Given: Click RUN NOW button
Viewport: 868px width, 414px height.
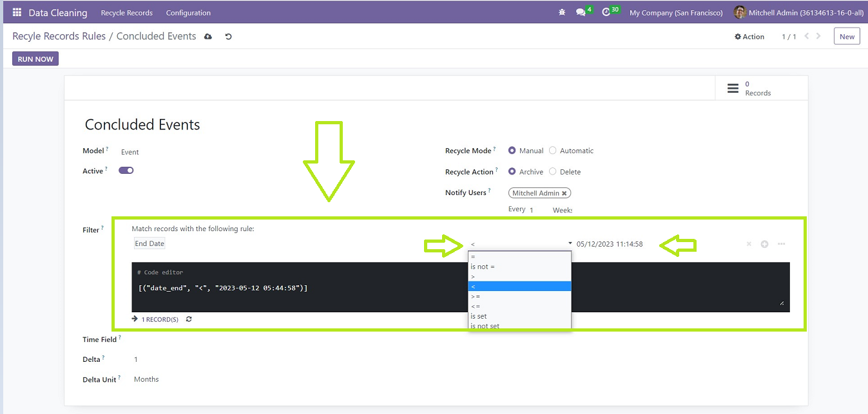Looking at the screenshot, I should click(x=35, y=59).
